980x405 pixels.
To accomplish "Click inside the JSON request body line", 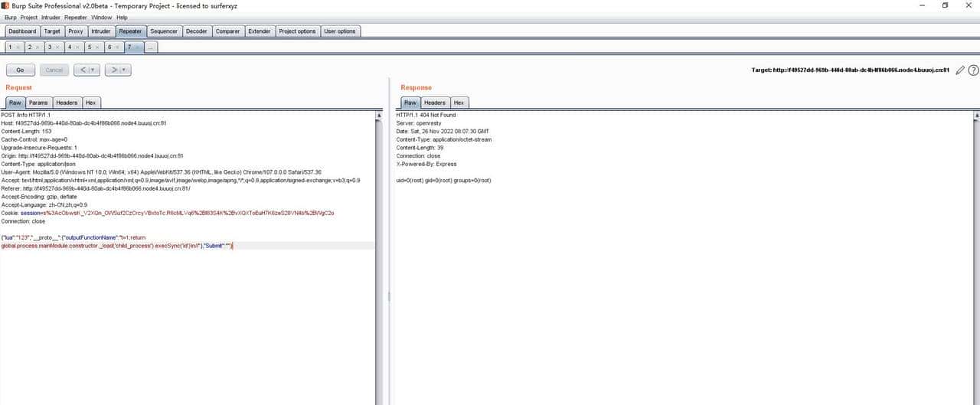I will tap(115, 246).
